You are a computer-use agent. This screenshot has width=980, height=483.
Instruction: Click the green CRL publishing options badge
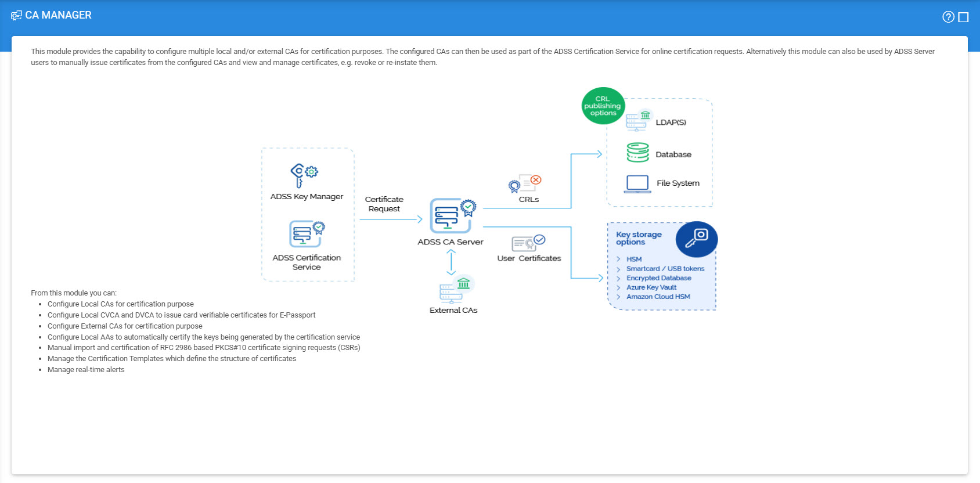(603, 106)
